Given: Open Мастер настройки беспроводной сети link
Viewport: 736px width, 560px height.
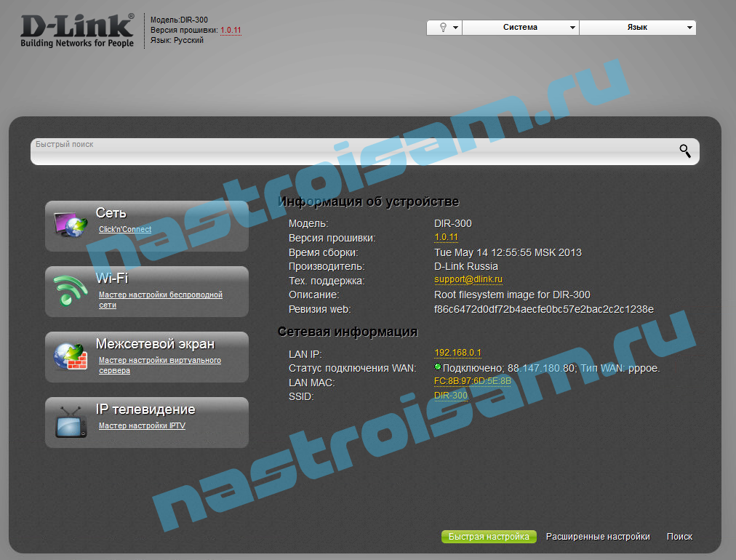Looking at the screenshot, I should point(160,295).
